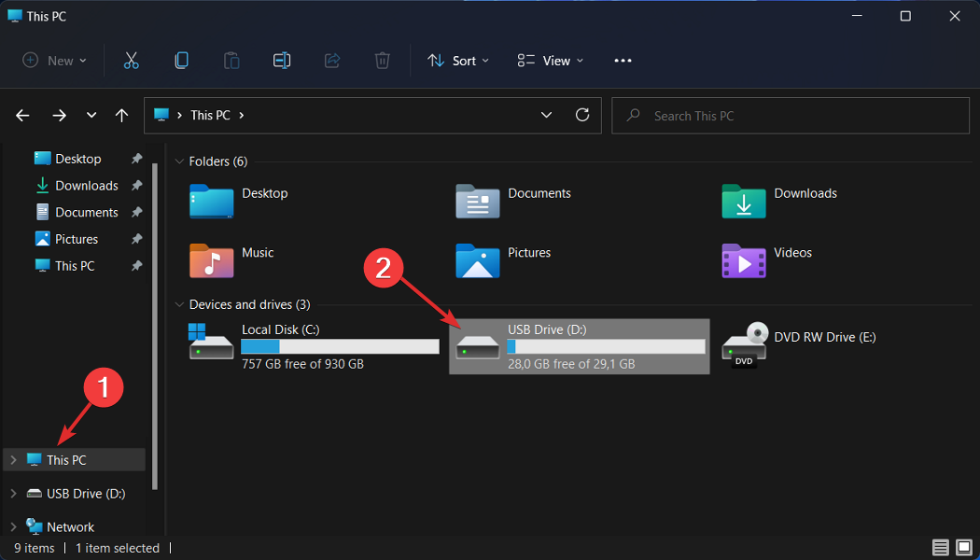Click Local Disk (C:) usage bar
Image resolution: width=980 pixels, height=560 pixels.
[x=340, y=346]
